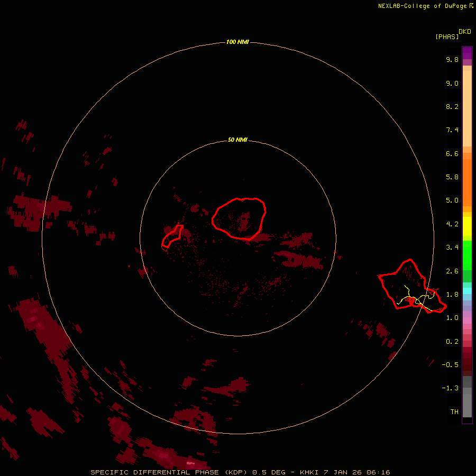This screenshot has width=476, height=476.
Task: Click the 50 NMI range ring label
Action: click(x=237, y=140)
